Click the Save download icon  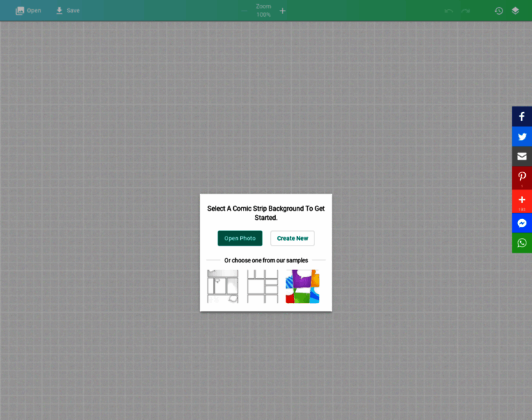coord(59,10)
